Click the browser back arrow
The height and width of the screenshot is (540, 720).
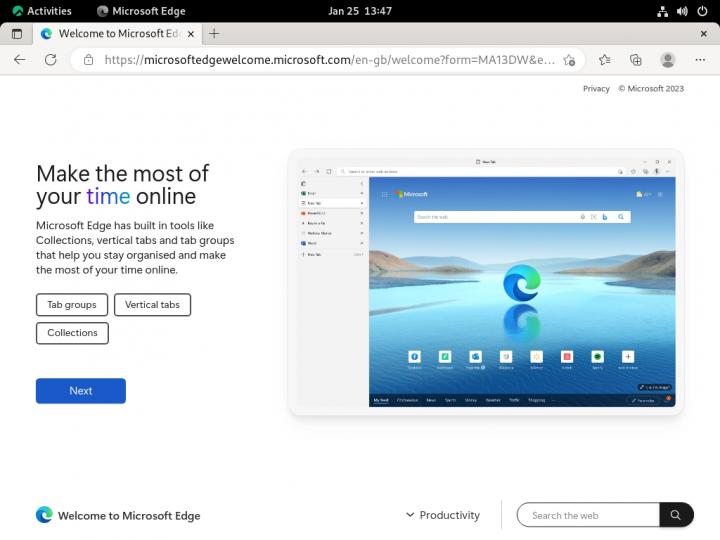(x=20, y=60)
